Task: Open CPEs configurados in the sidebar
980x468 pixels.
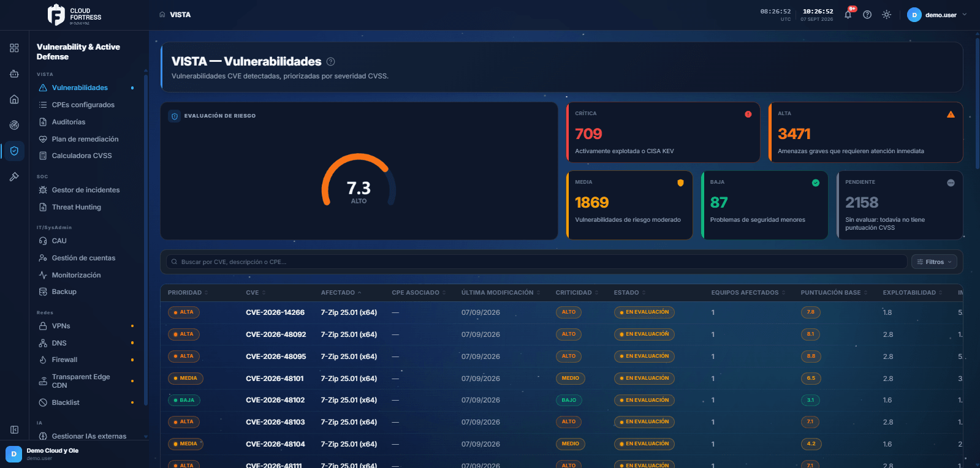Action: (85, 105)
